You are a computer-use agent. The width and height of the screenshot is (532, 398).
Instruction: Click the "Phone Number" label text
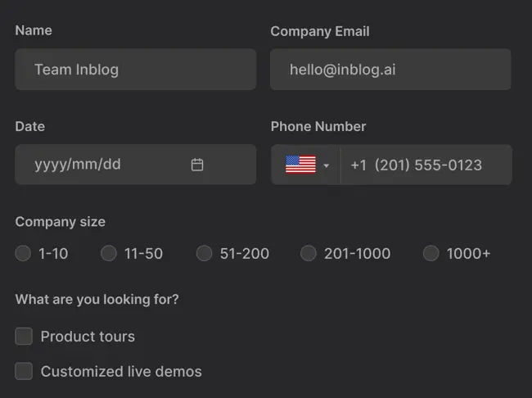tap(318, 126)
